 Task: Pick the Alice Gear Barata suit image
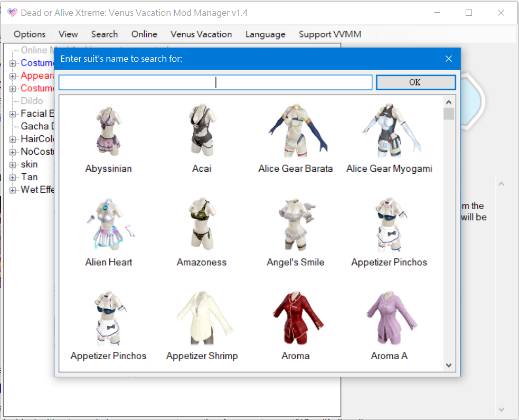298,130
